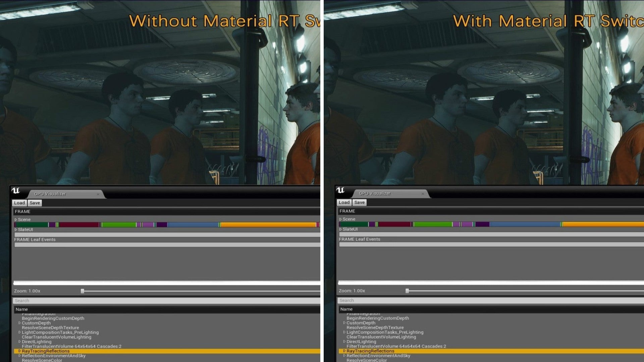Select FilterTranslucentVolume row in left list
This screenshot has width=644, height=362.
point(71,347)
